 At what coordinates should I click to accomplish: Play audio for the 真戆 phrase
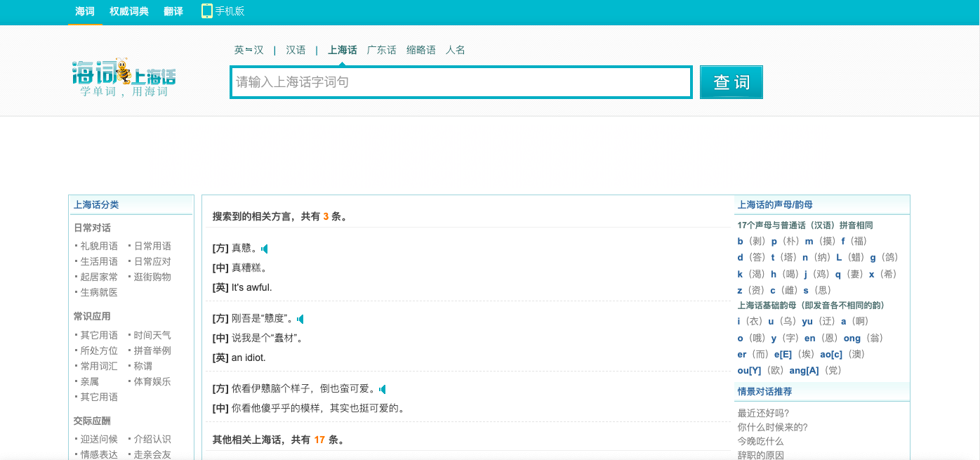point(265,249)
